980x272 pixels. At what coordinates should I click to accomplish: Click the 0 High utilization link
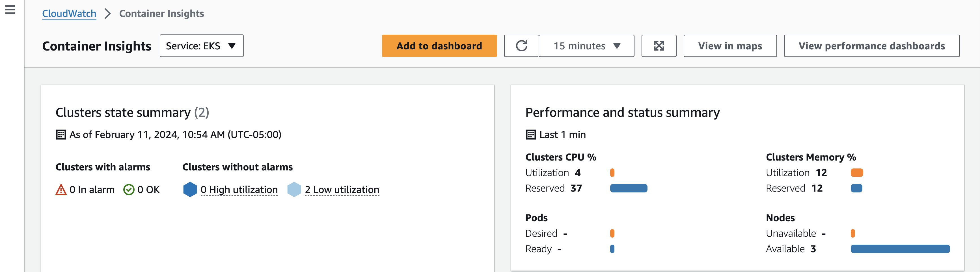tap(239, 190)
